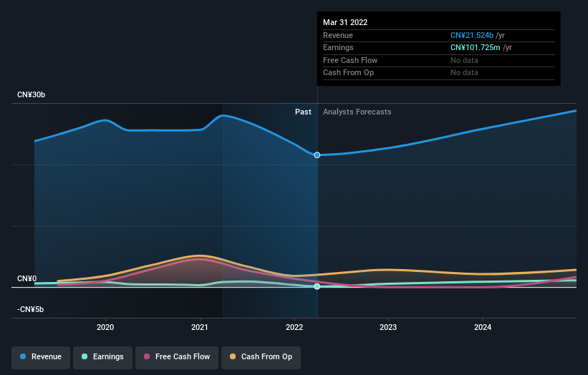Click the 2024 x-axis label

click(x=483, y=328)
